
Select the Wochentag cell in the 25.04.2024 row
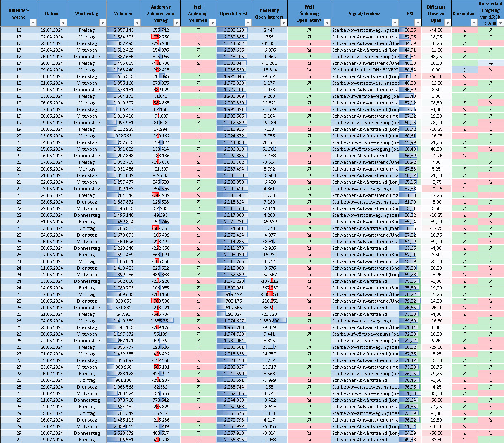click(87, 57)
